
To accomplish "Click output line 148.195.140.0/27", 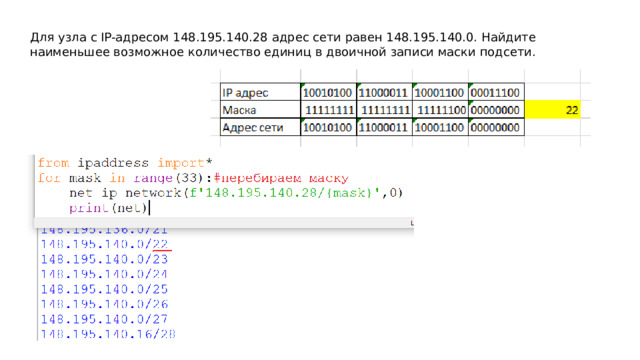I will (x=104, y=319).
